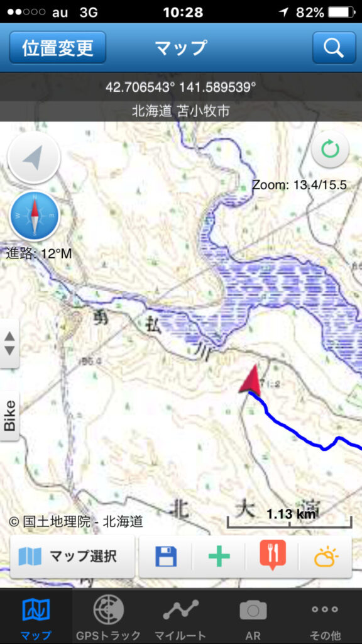Tap the location arrow tracking button
362x644 pixels.
click(x=34, y=157)
